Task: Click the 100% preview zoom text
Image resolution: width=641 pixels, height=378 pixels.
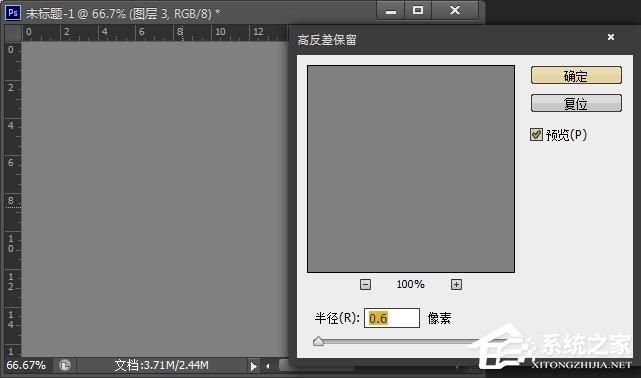Action: point(410,284)
